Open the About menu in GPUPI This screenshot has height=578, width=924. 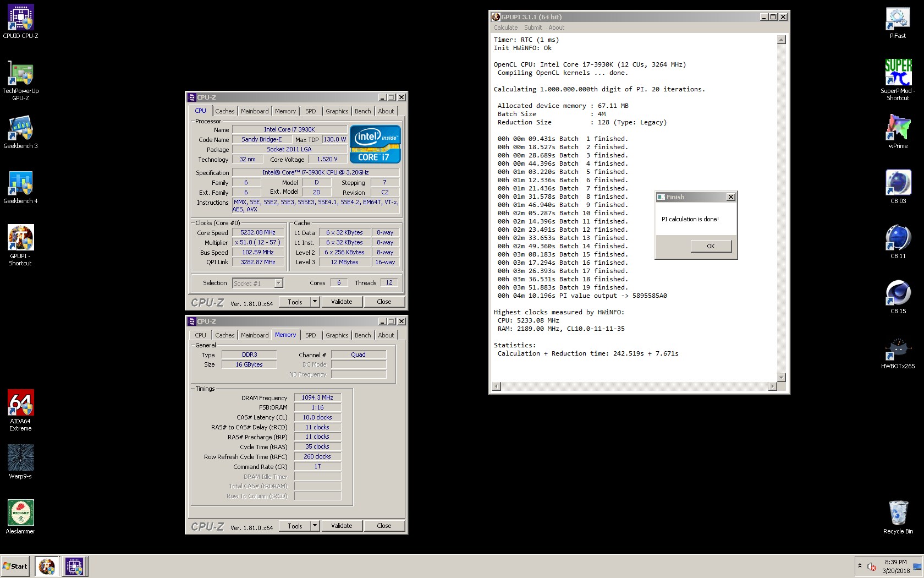click(556, 28)
